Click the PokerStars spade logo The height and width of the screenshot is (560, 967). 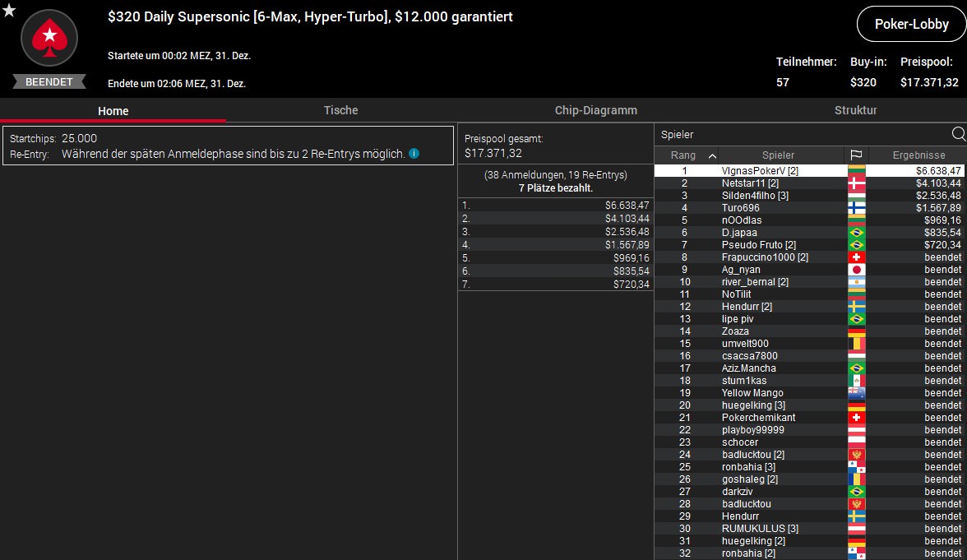coord(49,38)
